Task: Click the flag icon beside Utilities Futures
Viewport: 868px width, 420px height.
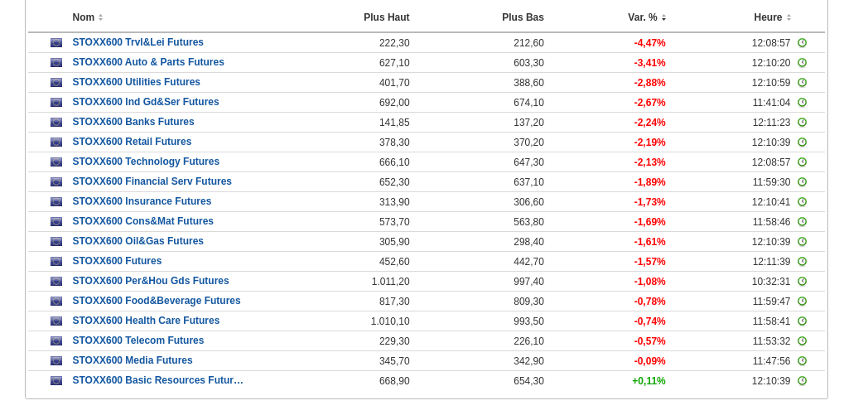Action: [x=56, y=83]
